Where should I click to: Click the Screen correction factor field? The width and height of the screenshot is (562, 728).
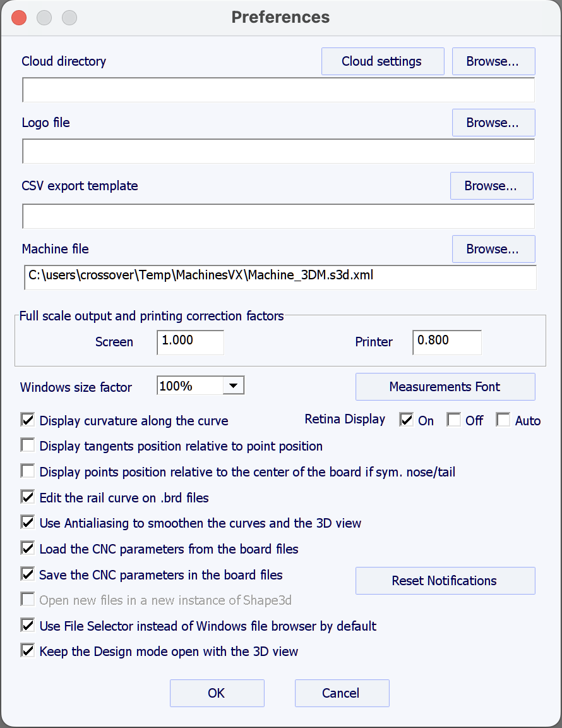click(x=190, y=341)
